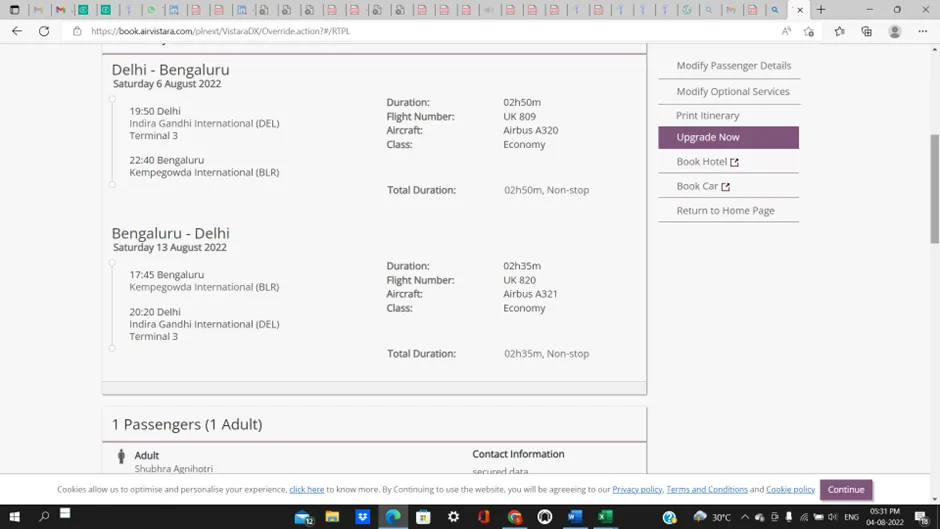Open the Cookie policy link

[x=790, y=489]
